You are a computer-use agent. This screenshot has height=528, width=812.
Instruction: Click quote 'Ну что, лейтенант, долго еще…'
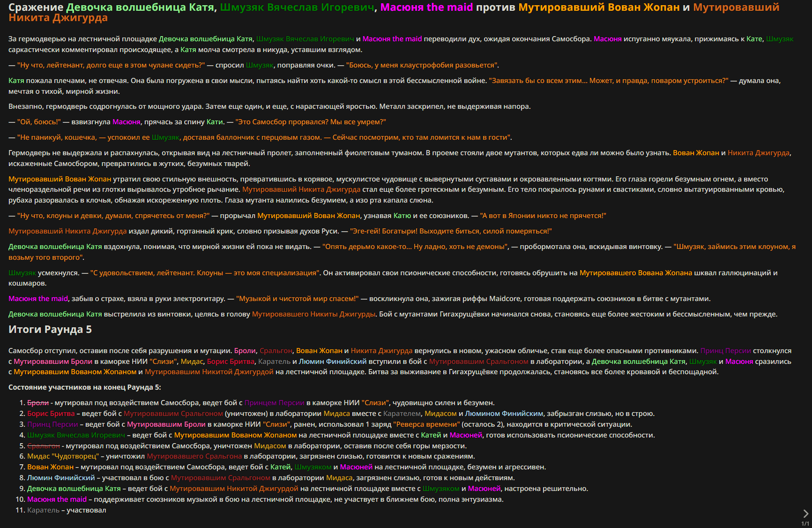point(111,65)
